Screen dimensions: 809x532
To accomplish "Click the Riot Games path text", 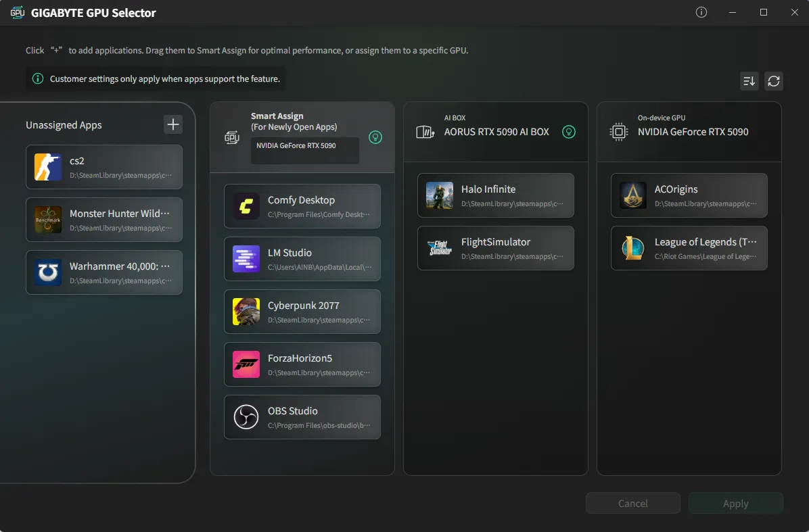I will pos(706,256).
